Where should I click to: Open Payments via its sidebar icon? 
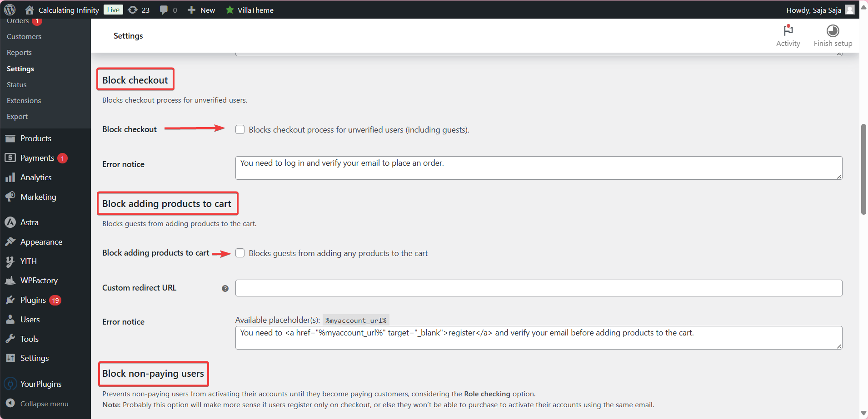click(x=11, y=158)
